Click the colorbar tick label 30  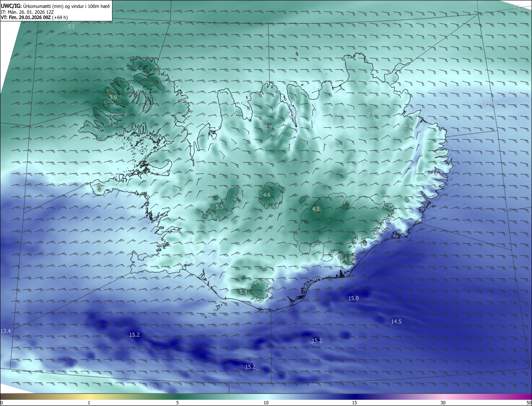443,403
